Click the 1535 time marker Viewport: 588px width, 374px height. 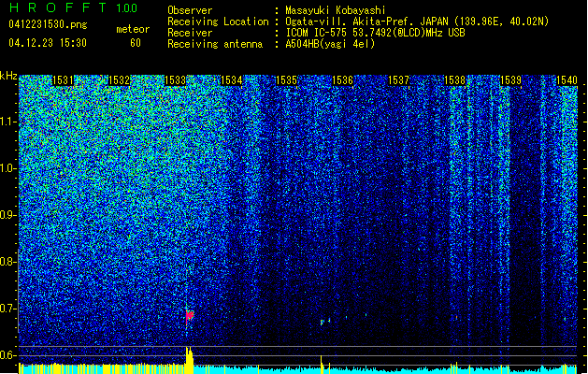tap(286, 80)
